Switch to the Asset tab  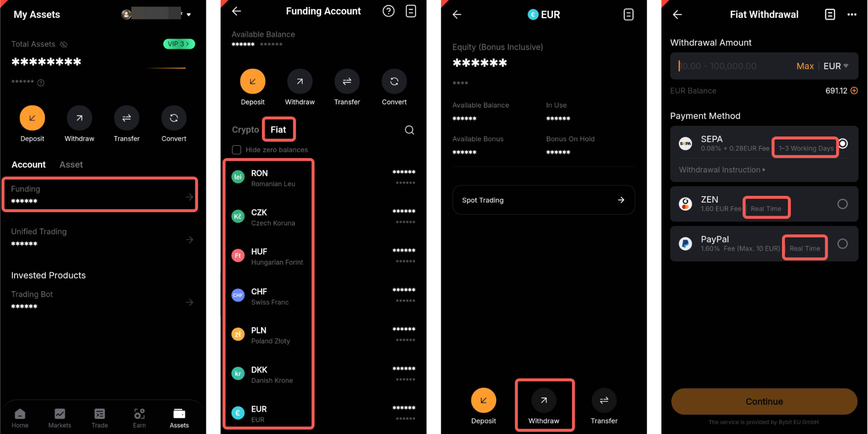(71, 164)
